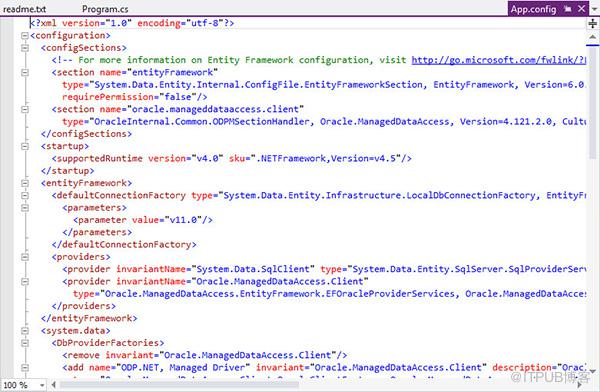Screen dimensions: 600x392
Task: Collapse the section name="entityFramework" element
Action: coord(25,72)
